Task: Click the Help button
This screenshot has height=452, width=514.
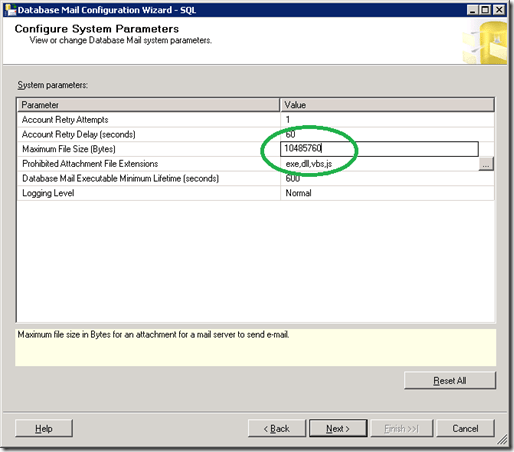Action: point(44,428)
